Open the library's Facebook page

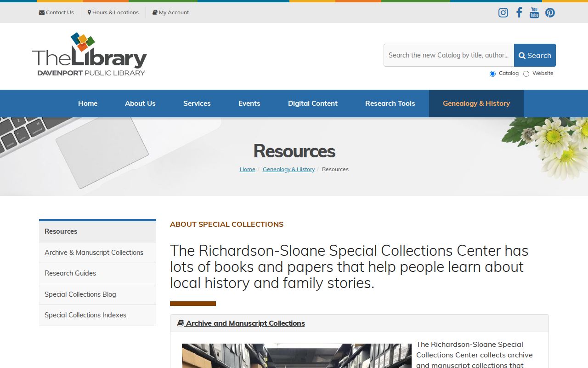(x=519, y=12)
